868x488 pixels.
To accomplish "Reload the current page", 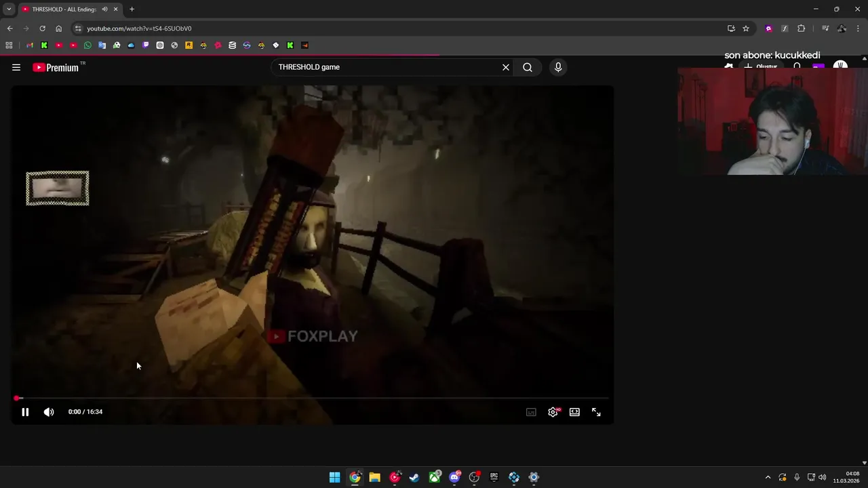I will coord(42,28).
